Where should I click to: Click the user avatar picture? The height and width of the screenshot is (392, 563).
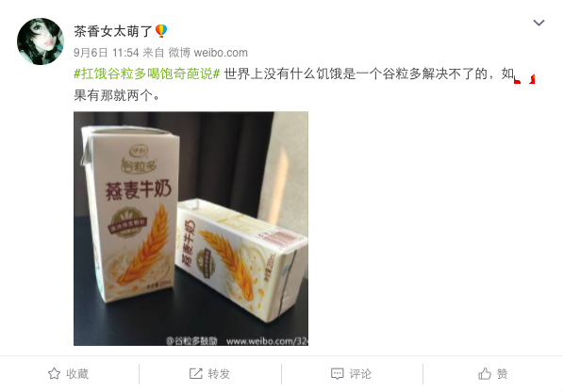click(41, 41)
